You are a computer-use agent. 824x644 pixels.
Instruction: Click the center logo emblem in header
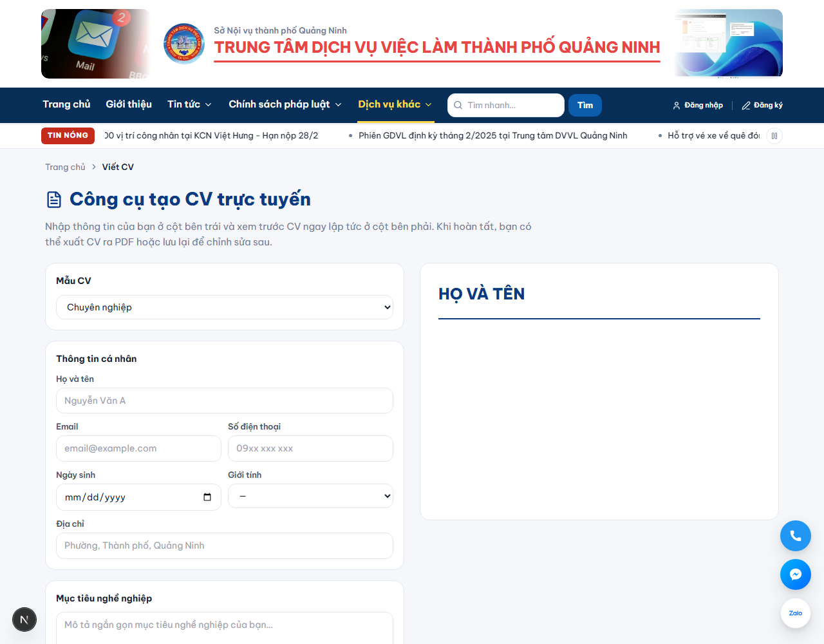coord(184,44)
